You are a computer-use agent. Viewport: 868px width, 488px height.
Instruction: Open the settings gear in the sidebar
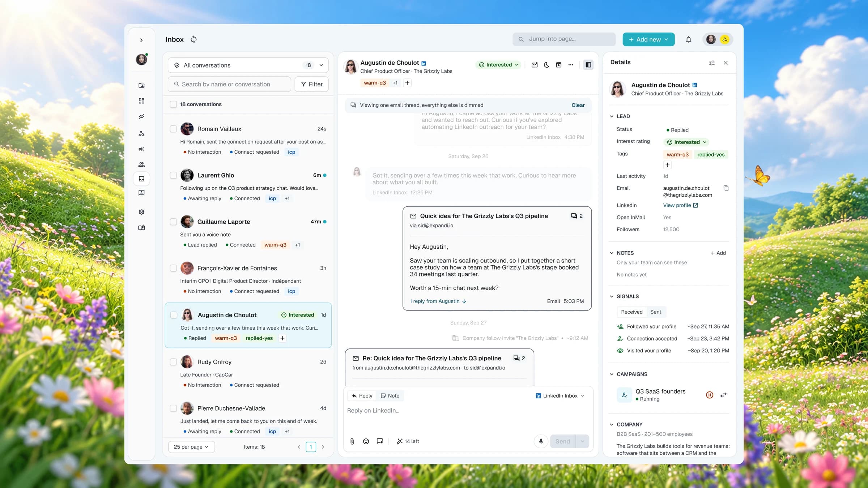point(141,212)
